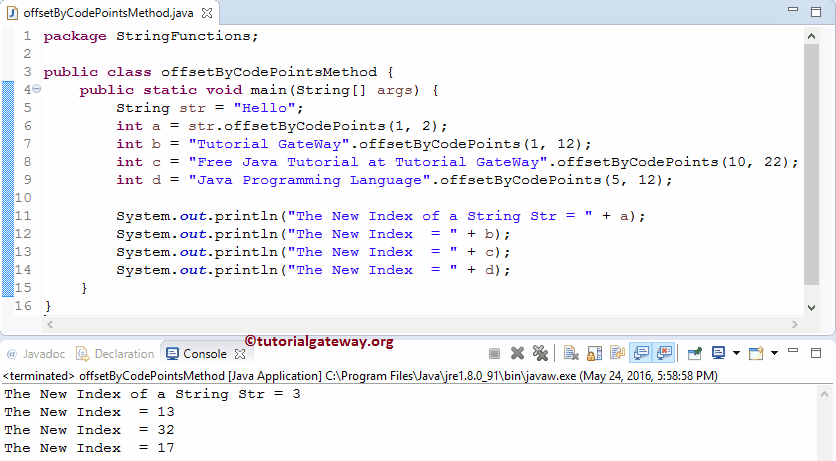Close the Console view tab
Screen dimensions: 836x461
tap(240, 354)
